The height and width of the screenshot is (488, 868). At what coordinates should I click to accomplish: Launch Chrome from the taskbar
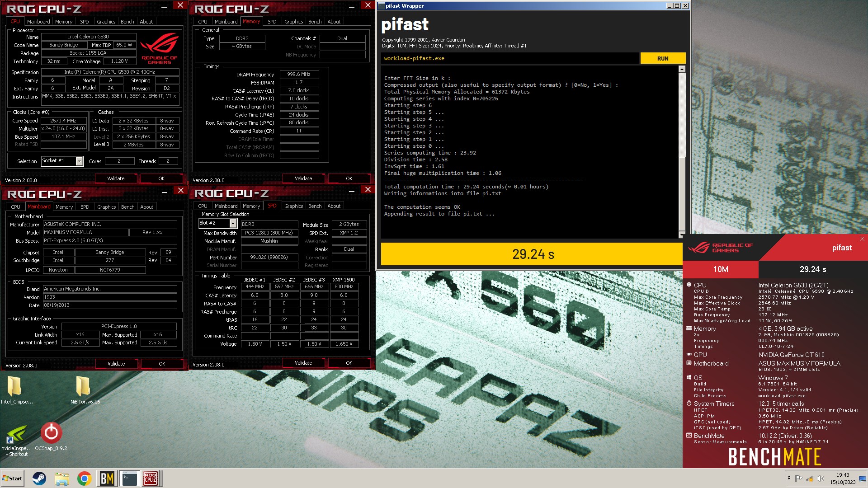84,478
